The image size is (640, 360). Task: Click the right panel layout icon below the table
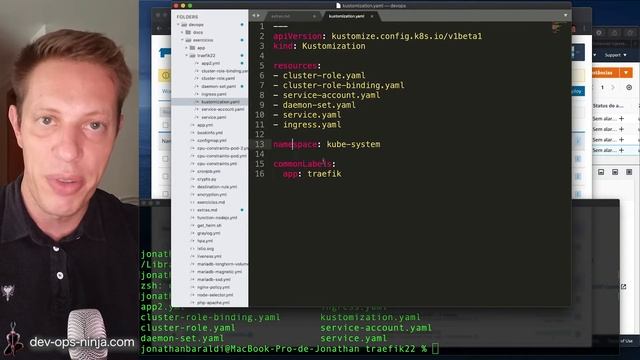pyautogui.click(x=629, y=172)
